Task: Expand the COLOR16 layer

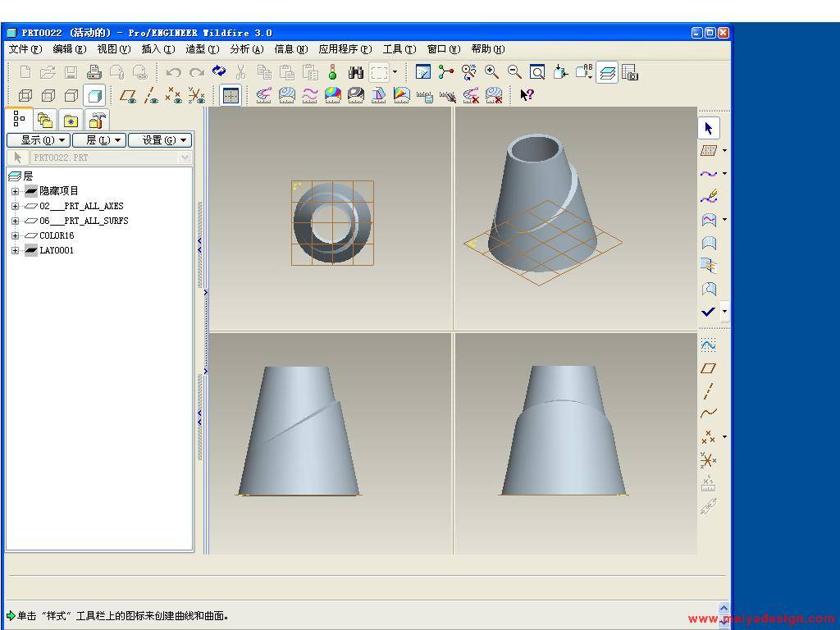Action: click(x=15, y=235)
